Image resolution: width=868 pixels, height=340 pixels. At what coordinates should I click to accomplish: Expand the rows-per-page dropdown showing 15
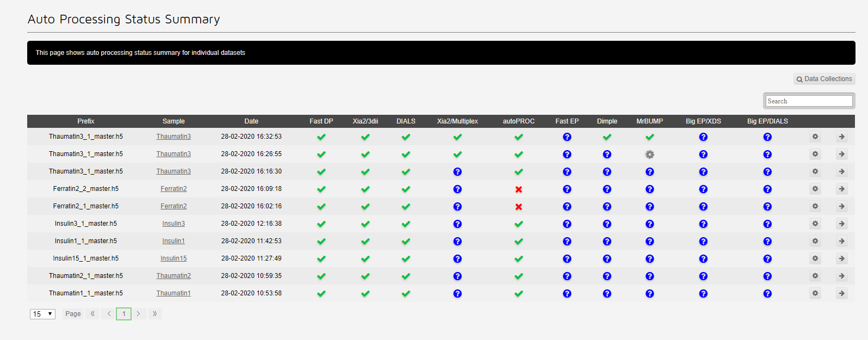point(42,314)
